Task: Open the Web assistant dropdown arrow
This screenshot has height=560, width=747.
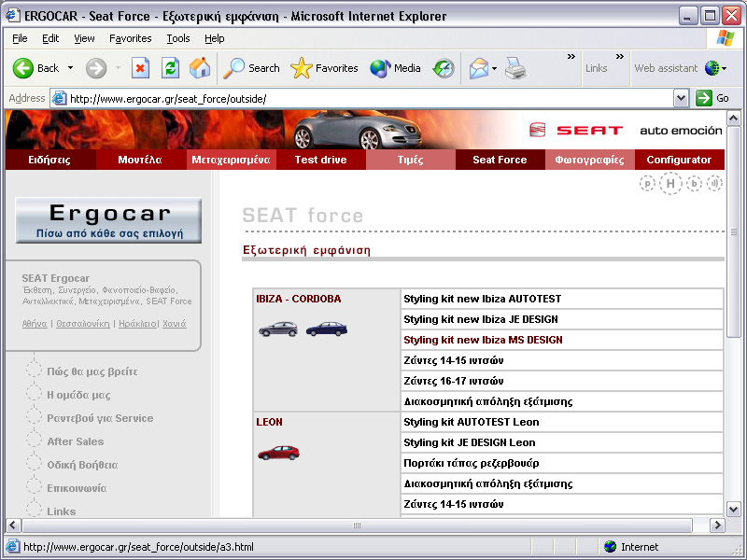Action: click(725, 68)
